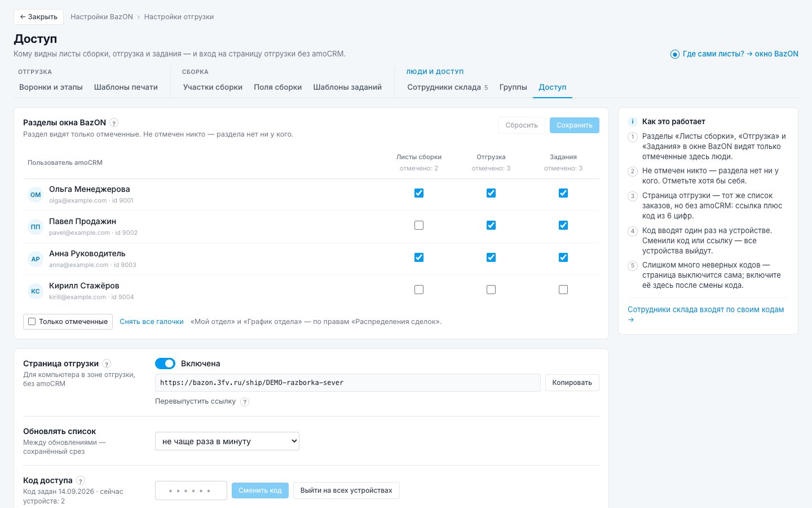Focus the six-digit access code field
Viewport: 812px width, 508px height.
point(191,491)
